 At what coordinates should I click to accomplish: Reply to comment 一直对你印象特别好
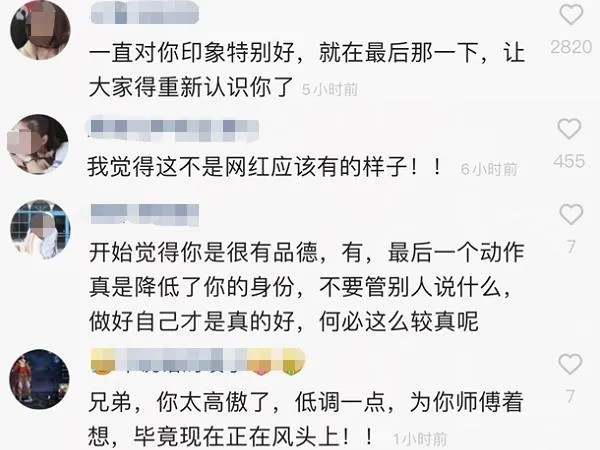(306, 70)
